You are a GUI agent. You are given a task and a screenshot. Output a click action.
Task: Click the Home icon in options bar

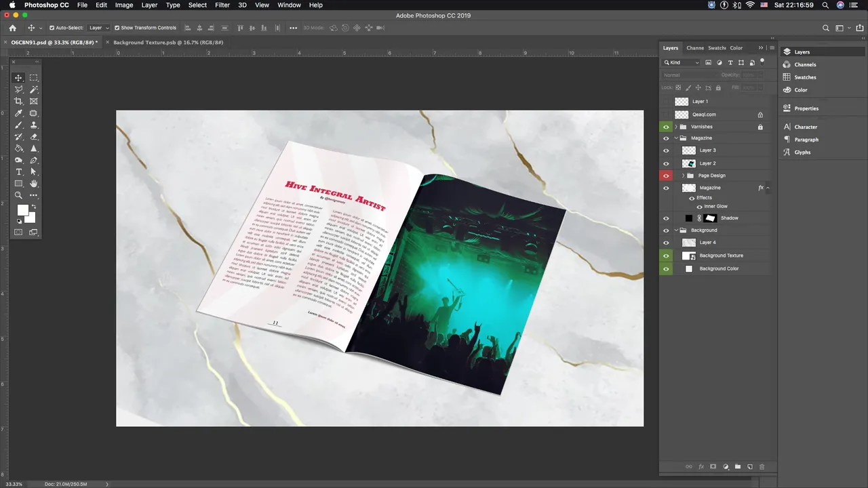point(12,28)
